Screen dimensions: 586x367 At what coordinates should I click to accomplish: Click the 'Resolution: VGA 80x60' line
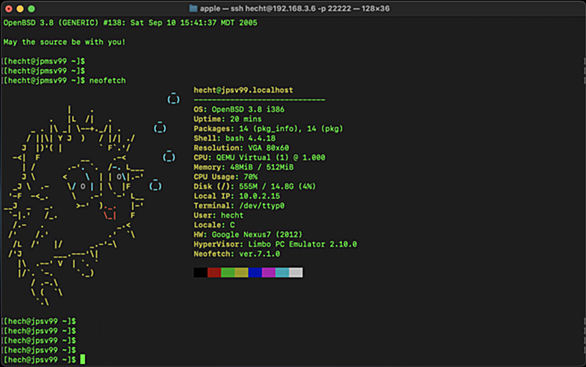point(241,148)
